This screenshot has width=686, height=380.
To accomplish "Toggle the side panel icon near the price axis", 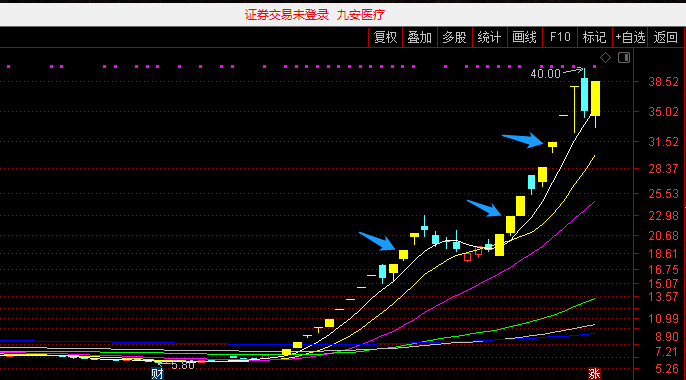I will coord(624,57).
